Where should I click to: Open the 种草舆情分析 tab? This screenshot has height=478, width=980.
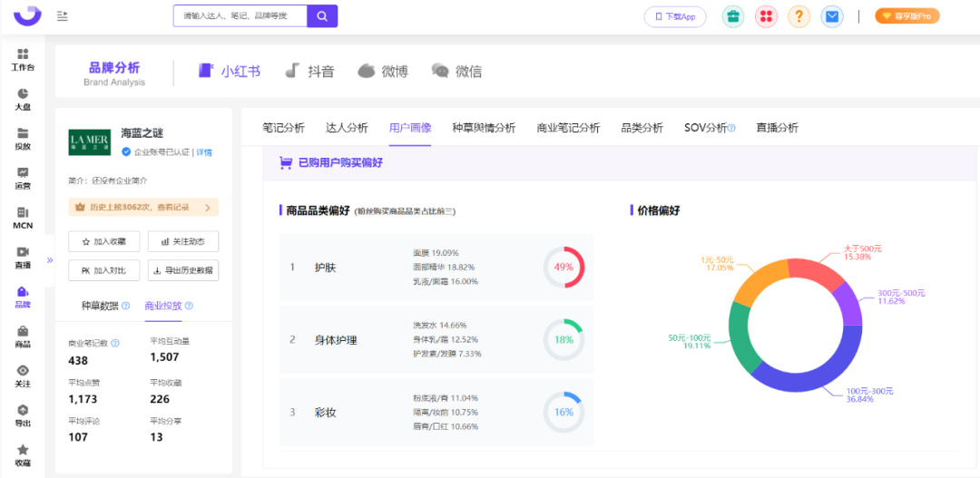[484, 128]
